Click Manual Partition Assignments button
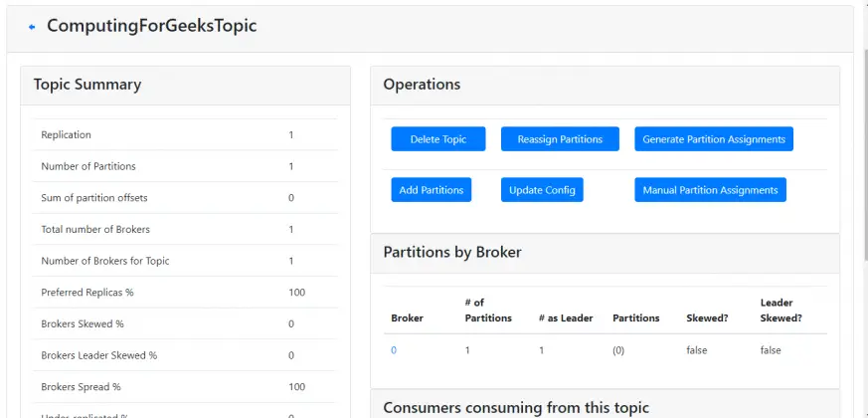This screenshot has width=868, height=418. 710,190
